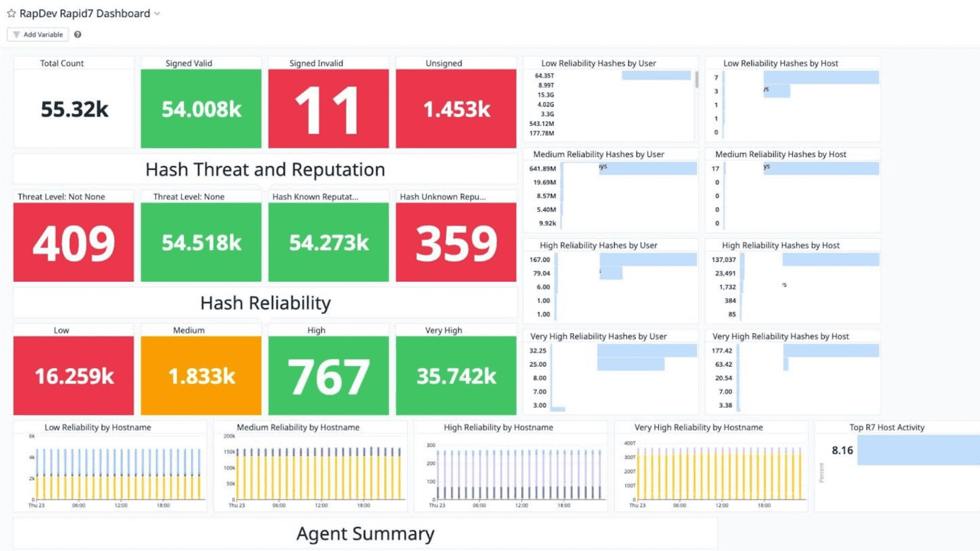
Task: Select 167.00 in High Reliability Hashes by User
Action: (x=540, y=260)
